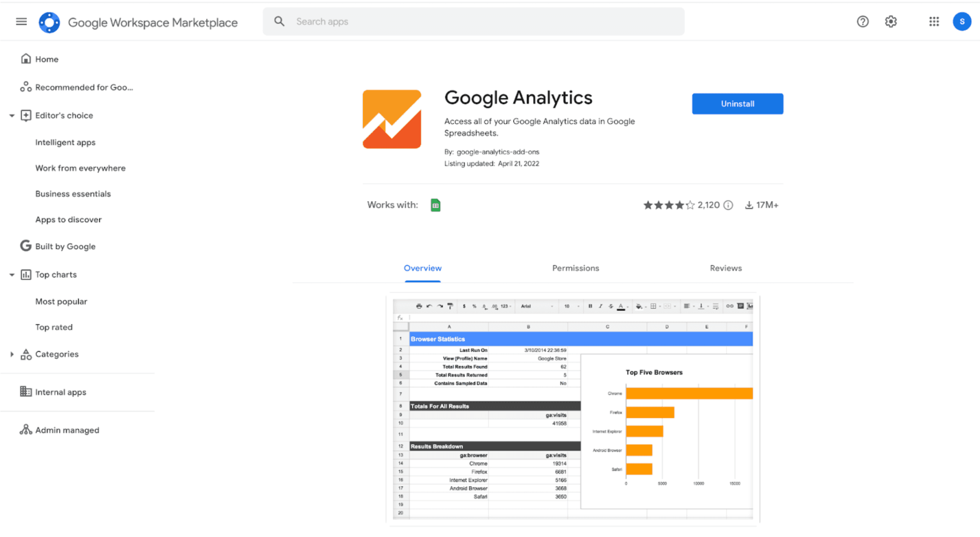Collapse the Top charts section
980x537 pixels.
tap(12, 275)
